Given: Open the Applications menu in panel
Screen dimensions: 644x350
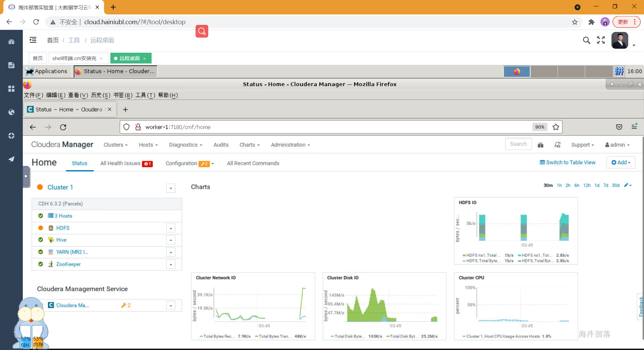Looking at the screenshot, I should [46, 71].
